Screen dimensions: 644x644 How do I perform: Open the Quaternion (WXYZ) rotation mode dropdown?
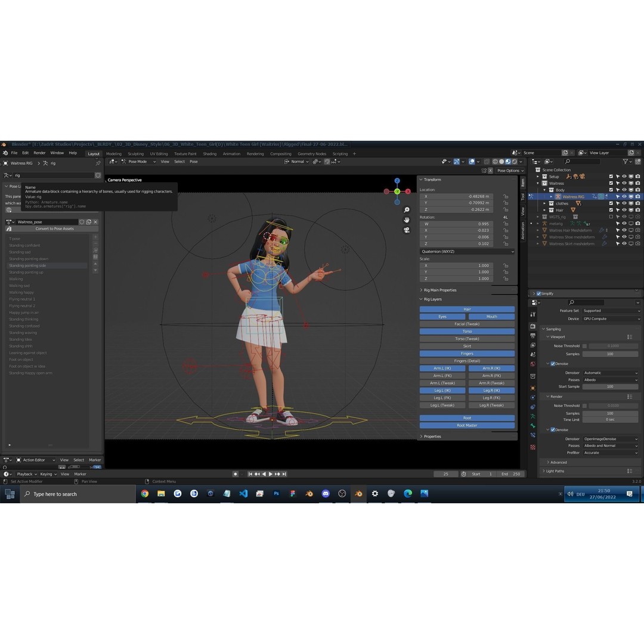pyautogui.click(x=467, y=252)
